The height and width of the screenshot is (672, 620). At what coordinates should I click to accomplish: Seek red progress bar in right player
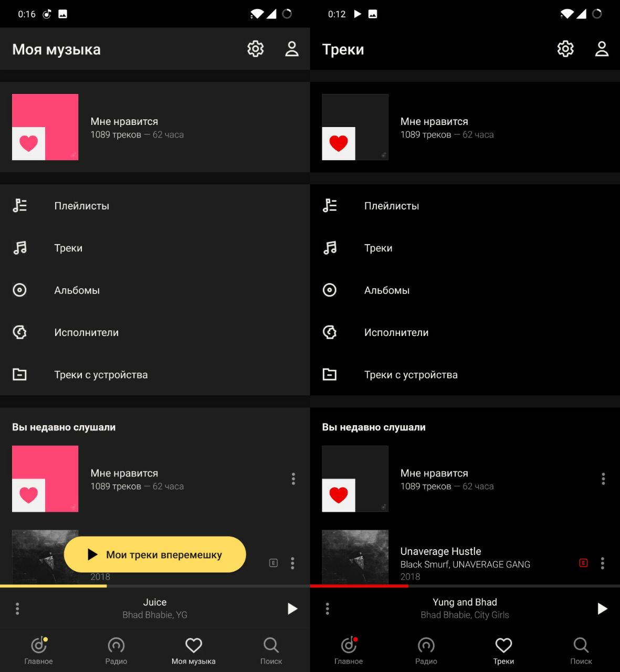(x=465, y=586)
